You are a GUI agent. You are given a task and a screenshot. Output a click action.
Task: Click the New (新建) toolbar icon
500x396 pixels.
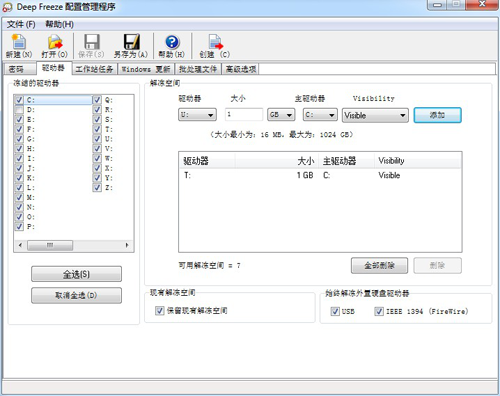[x=19, y=42]
